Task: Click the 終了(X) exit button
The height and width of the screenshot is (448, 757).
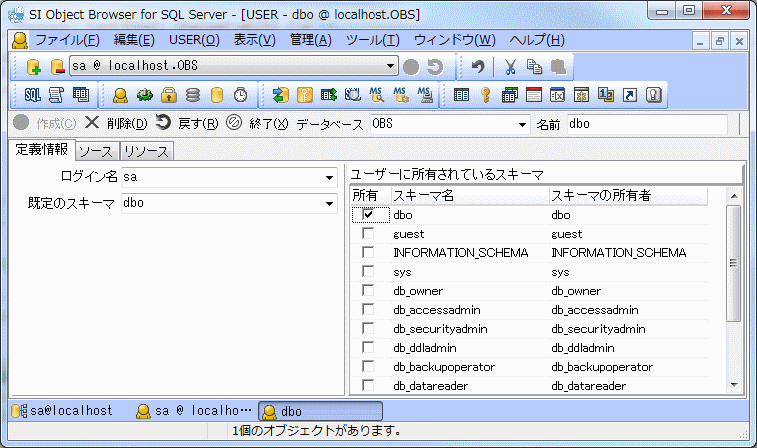Action: click(x=258, y=124)
